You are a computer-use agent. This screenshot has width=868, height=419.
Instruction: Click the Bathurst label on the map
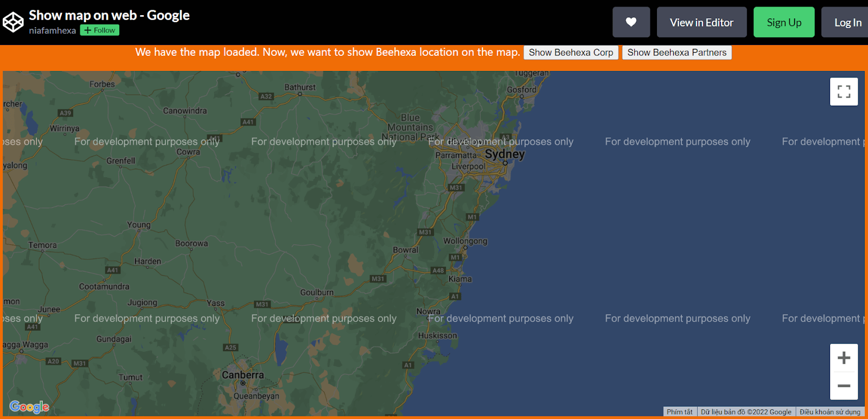[x=299, y=87]
